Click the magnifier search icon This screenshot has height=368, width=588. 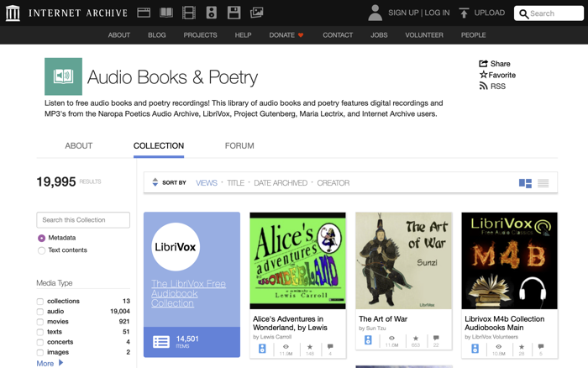click(523, 14)
